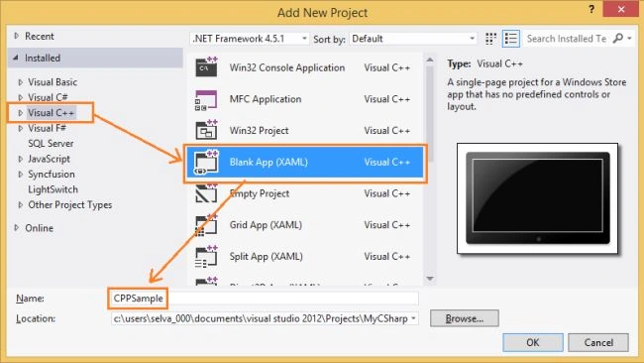Expand the Online section
This screenshot has width=644, height=363.
17,228
